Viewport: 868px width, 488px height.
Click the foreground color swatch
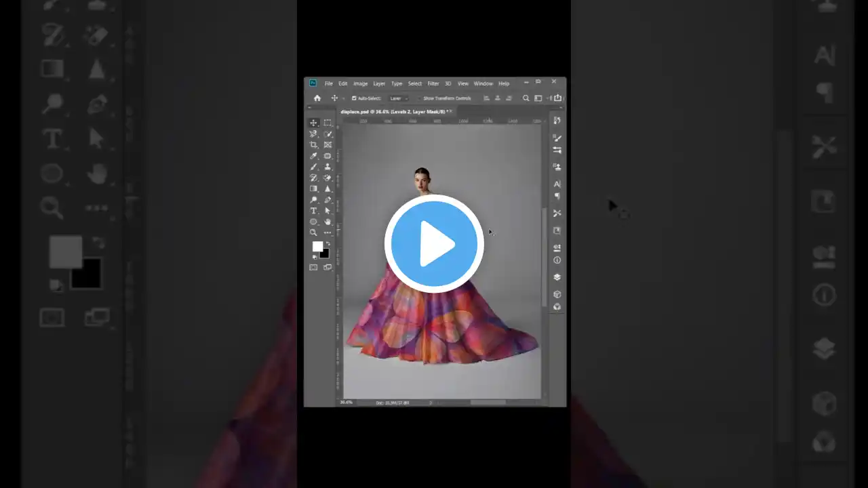pyautogui.click(x=317, y=247)
